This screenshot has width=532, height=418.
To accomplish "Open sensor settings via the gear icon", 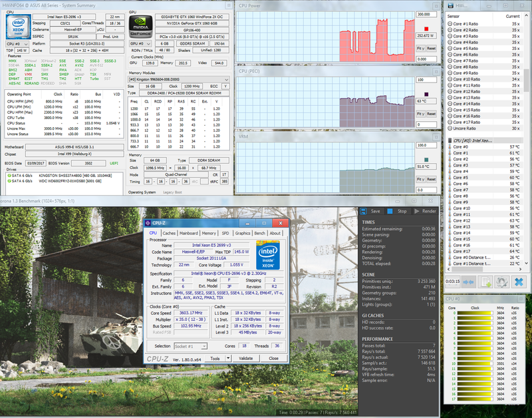I will pyautogui.click(x=502, y=282).
